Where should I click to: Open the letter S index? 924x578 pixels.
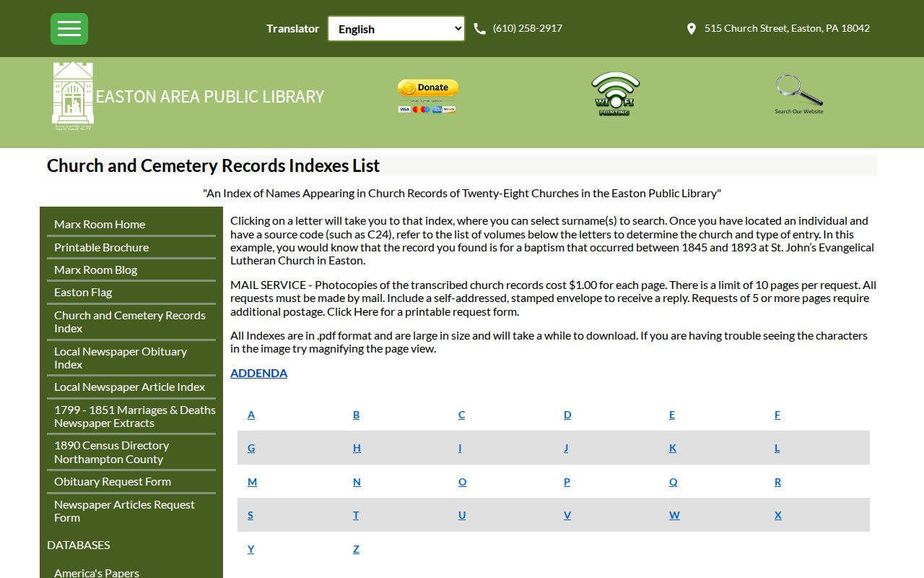[250, 515]
